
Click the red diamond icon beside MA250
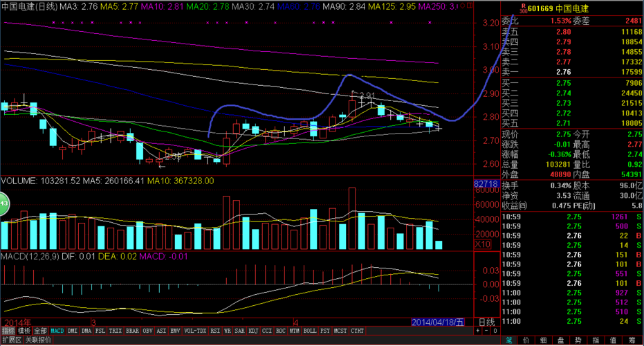tap(463, 6)
